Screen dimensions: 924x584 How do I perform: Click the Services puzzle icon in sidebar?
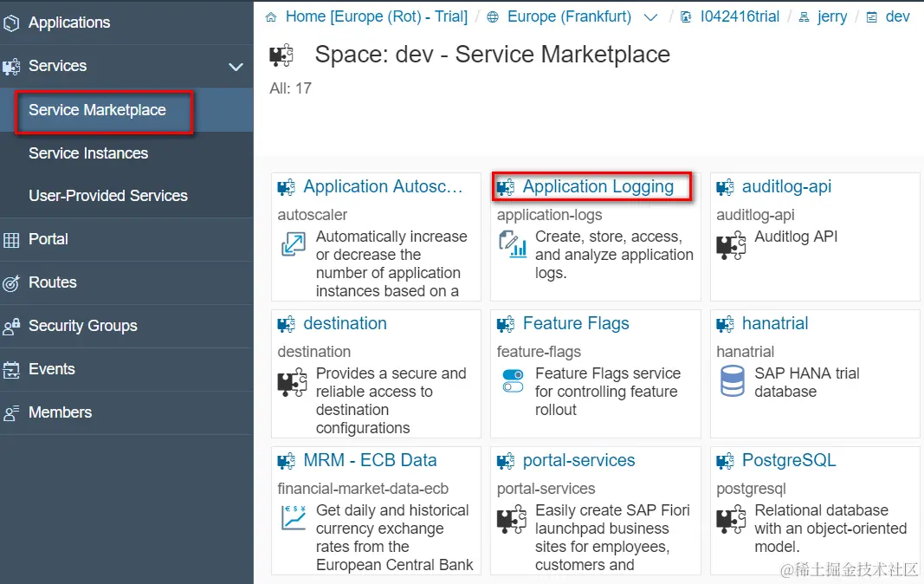[x=10, y=67]
